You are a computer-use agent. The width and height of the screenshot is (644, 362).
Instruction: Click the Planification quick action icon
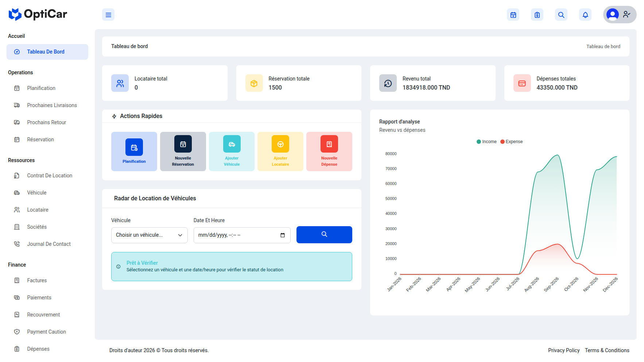134,147
